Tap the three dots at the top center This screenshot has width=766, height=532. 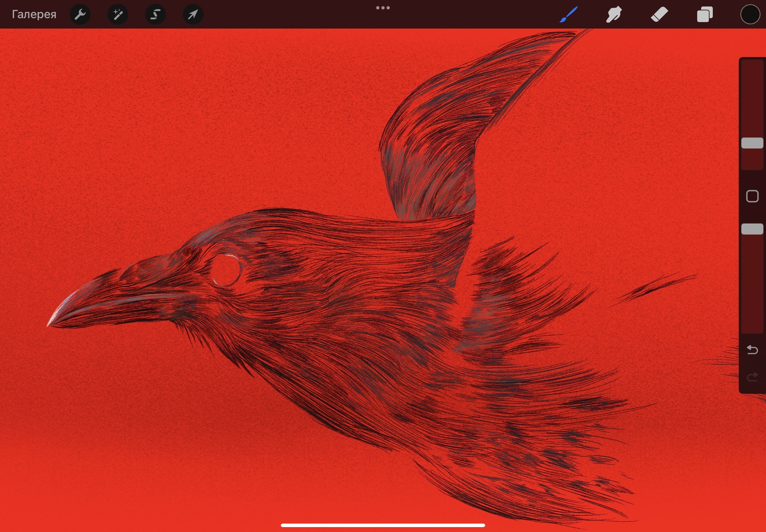point(383,8)
